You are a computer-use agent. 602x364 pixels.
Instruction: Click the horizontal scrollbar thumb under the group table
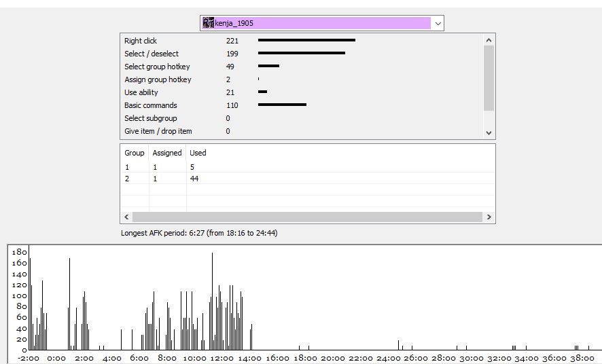[x=307, y=217]
